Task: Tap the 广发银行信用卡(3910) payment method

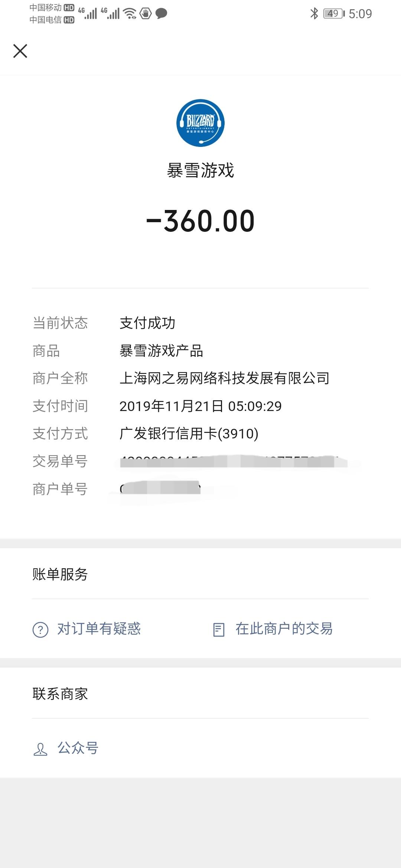Action: click(x=189, y=434)
